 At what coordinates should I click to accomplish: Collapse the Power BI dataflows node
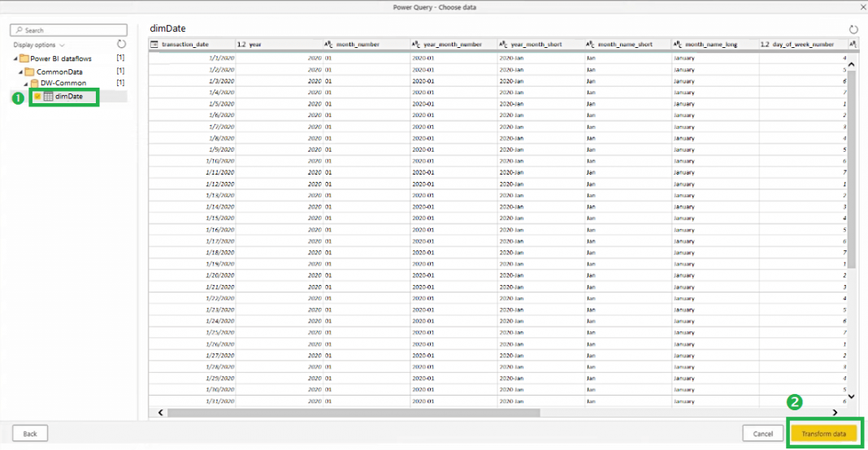coord(15,59)
